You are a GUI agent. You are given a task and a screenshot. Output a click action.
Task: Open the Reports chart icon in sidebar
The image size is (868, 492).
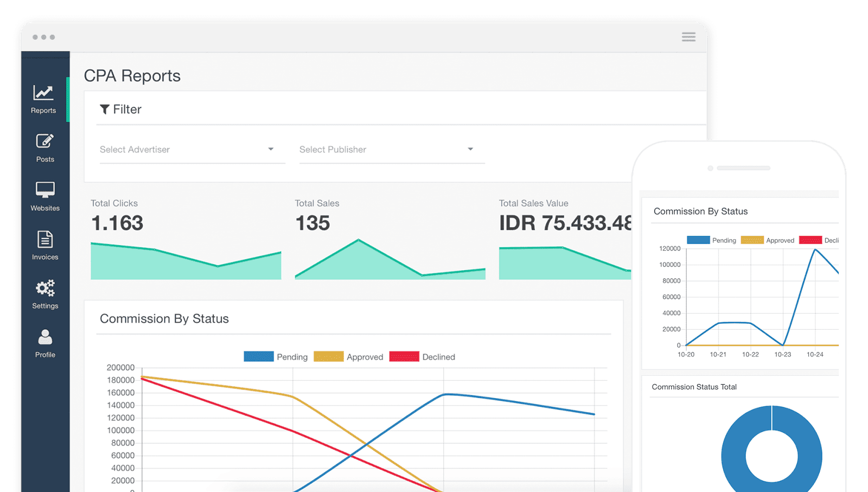pos(43,93)
